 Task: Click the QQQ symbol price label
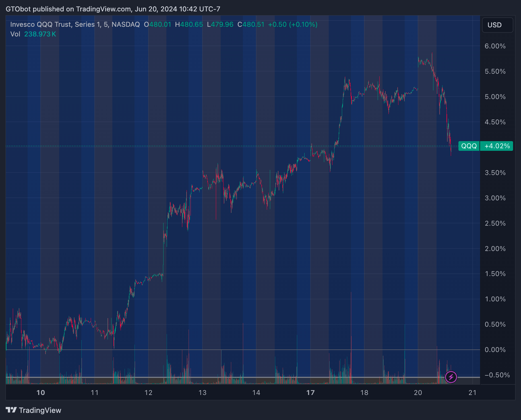(469, 146)
